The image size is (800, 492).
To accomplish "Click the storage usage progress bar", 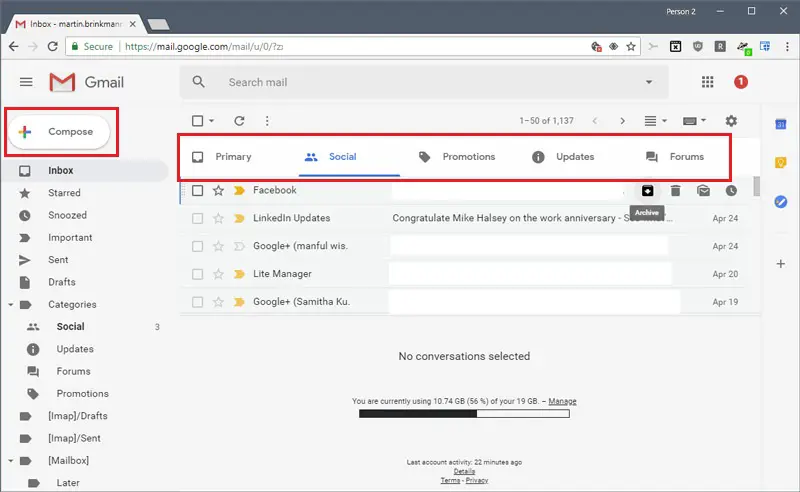I will [464, 414].
